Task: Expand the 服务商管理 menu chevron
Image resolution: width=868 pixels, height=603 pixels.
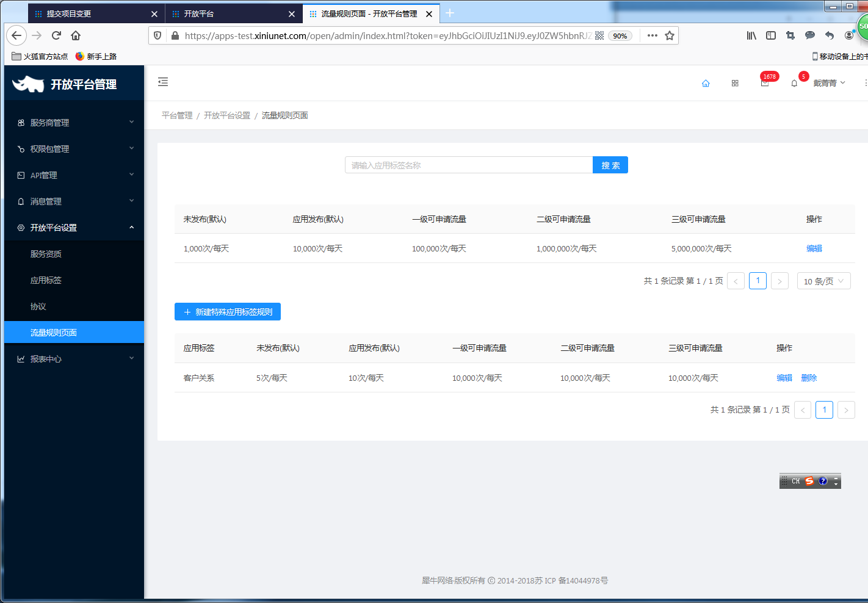Action: click(x=131, y=122)
